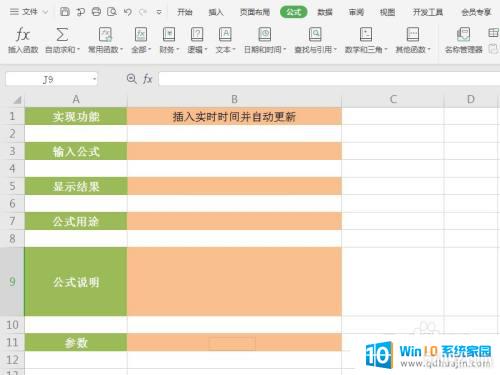Expand the Logical (逻辑) dropdown arrow

(206, 50)
